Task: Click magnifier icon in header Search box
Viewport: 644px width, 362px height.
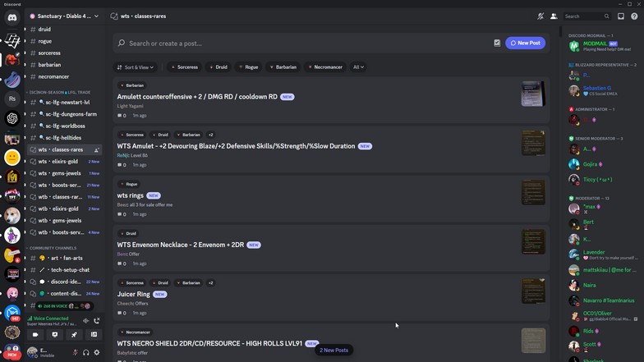Action: pos(606,16)
